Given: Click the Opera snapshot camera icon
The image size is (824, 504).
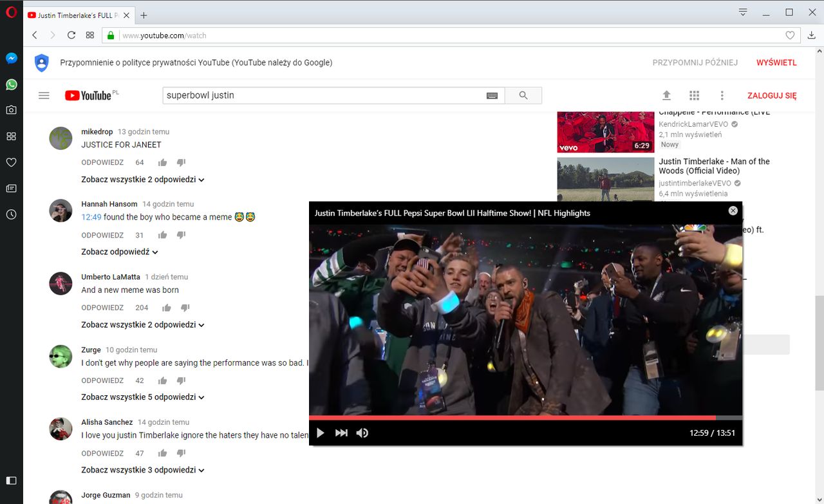Looking at the screenshot, I should (x=11, y=110).
